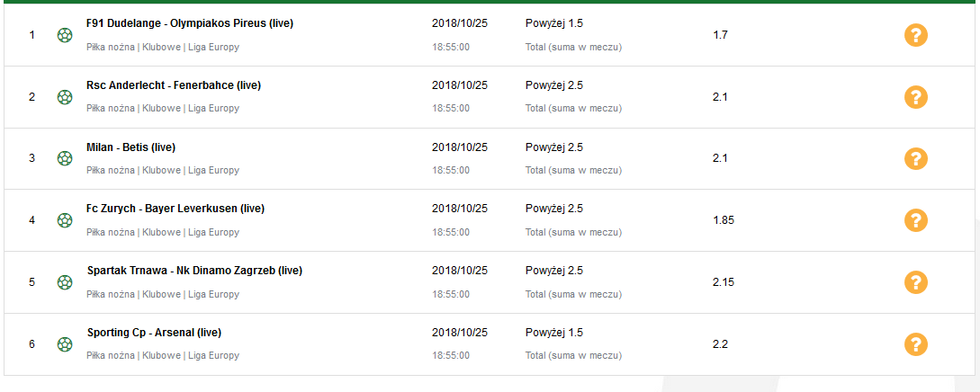This screenshot has width=980, height=392.
Task: Click the question mark icon for F91 Dudelange match
Action: point(915,35)
